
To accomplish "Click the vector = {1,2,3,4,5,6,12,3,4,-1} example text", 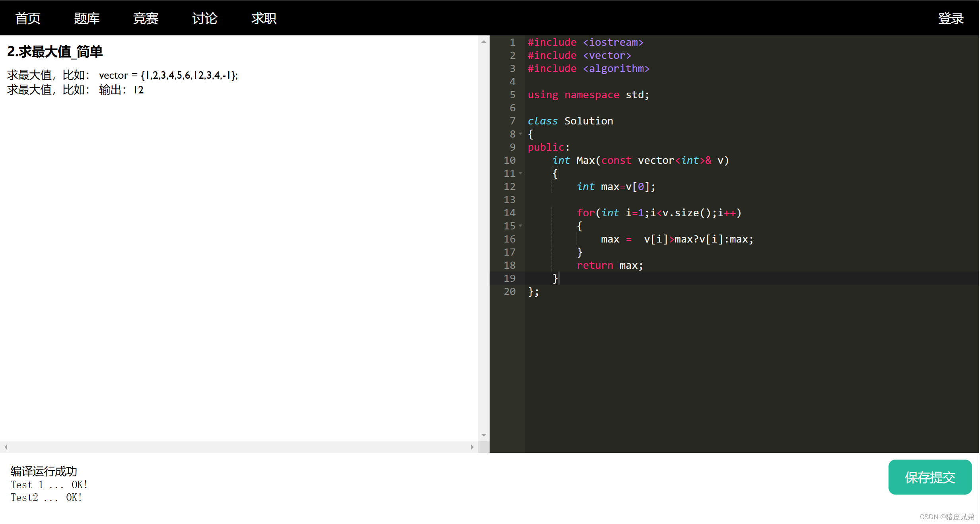I will [x=168, y=75].
